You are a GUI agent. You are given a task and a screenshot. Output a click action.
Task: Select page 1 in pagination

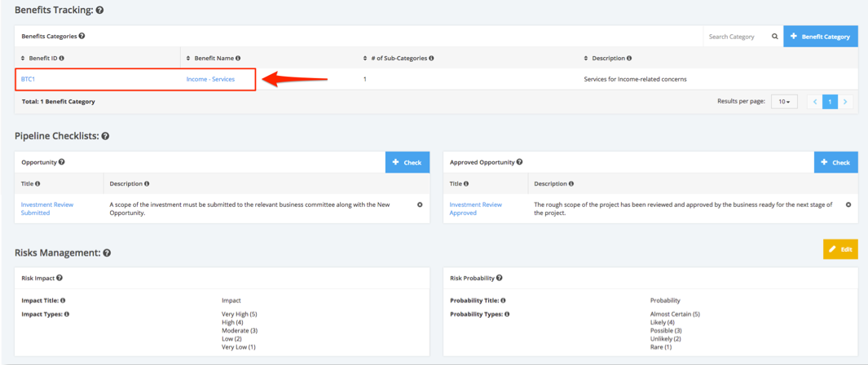tap(830, 102)
